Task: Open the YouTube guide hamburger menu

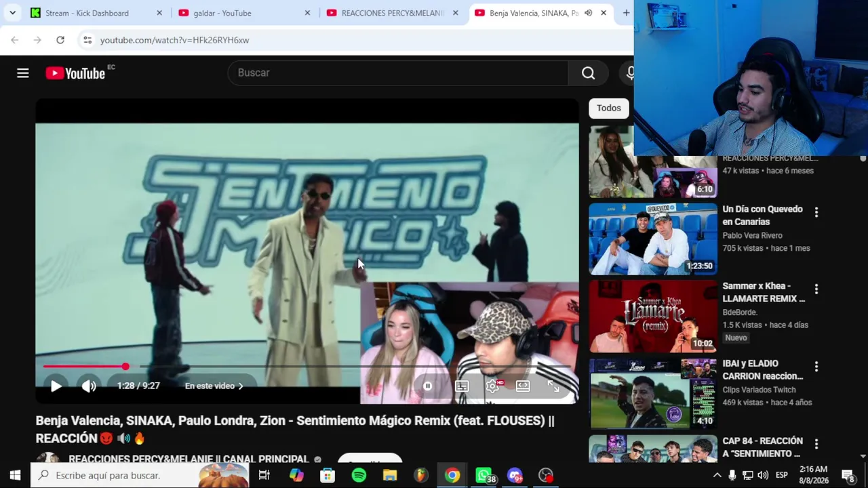Action: click(22, 73)
